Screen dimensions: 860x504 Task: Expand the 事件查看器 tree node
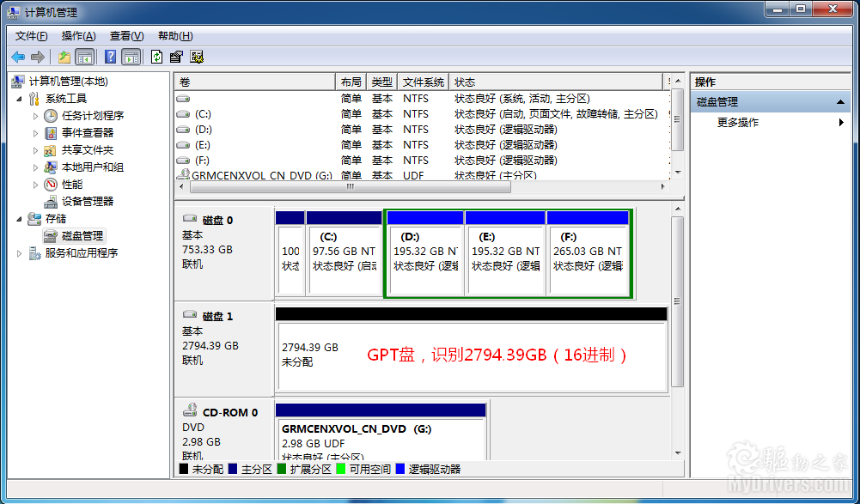click(36, 132)
